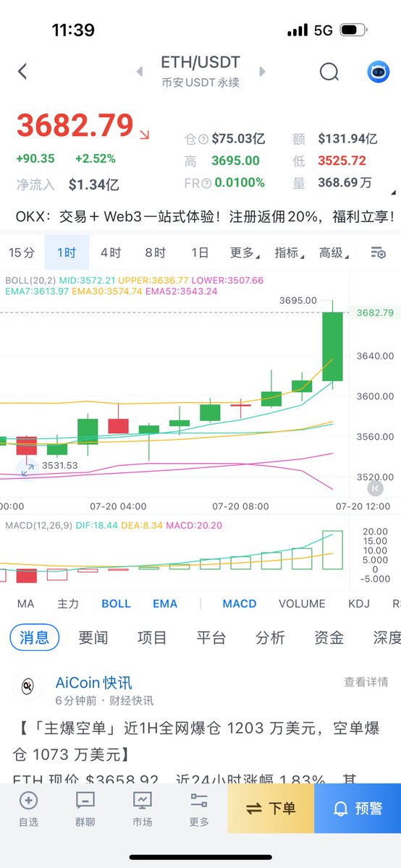This screenshot has width=401, height=868.
Task: Select the 4时 timeframe
Action: point(111,252)
